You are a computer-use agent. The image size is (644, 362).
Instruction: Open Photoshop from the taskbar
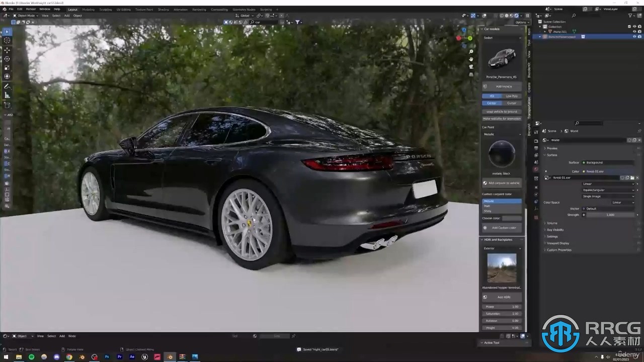pos(107,357)
